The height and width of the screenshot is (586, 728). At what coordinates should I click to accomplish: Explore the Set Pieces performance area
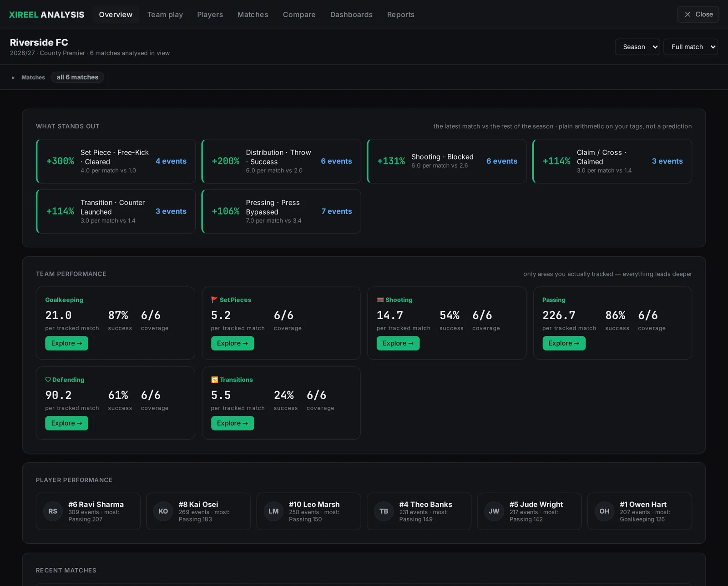click(x=233, y=343)
